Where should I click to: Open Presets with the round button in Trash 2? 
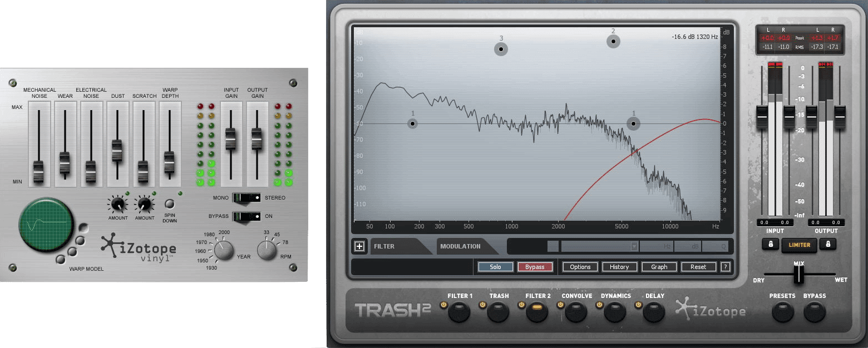782,312
